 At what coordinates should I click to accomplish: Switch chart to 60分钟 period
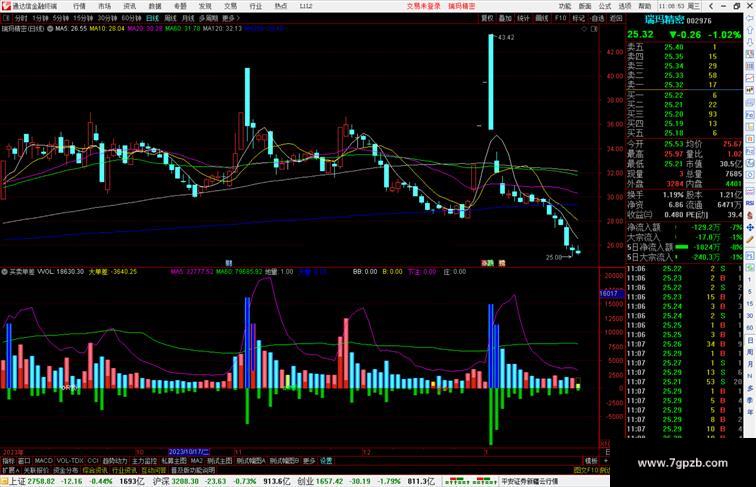(x=131, y=18)
